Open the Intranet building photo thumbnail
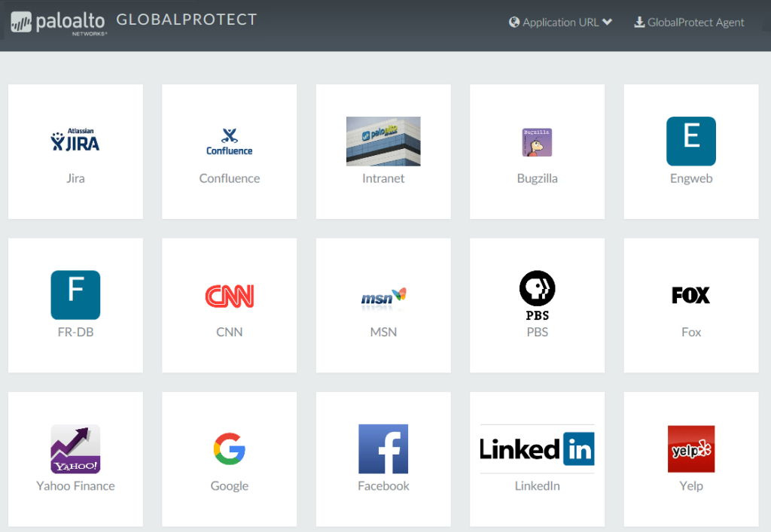 tap(383, 141)
